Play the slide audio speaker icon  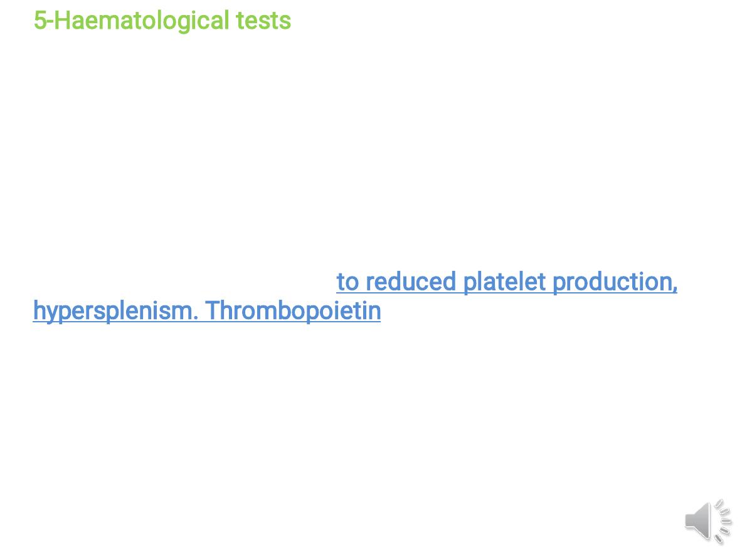click(x=708, y=521)
